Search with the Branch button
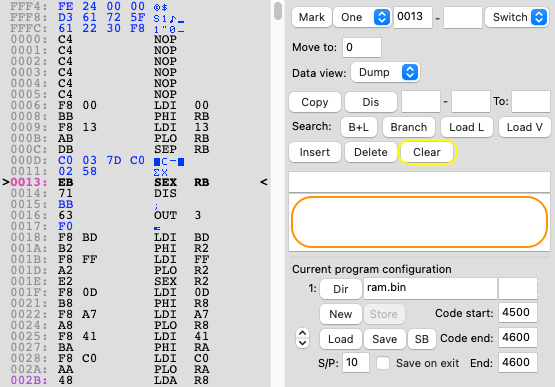This screenshot has width=555, height=387. coord(408,127)
